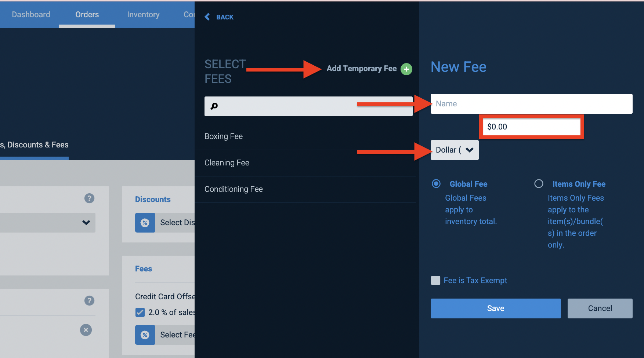
Task: Click the lower question mark help icon
Action: pyautogui.click(x=89, y=301)
